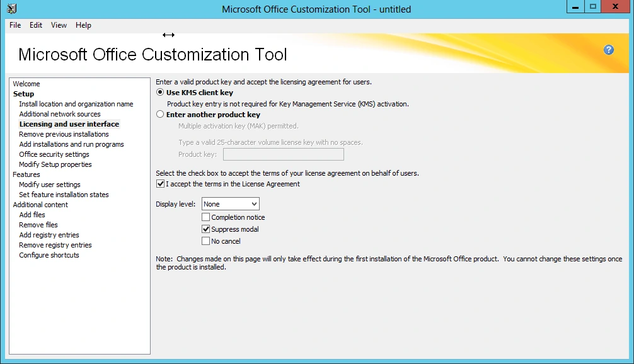Open Modify user settings page
The height and width of the screenshot is (364, 634).
coord(50,185)
